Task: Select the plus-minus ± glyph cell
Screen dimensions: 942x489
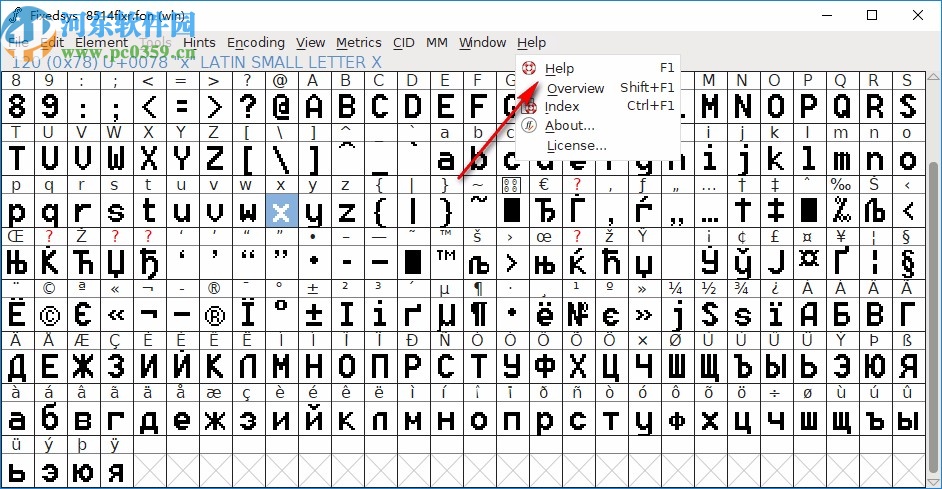Action: point(314,315)
